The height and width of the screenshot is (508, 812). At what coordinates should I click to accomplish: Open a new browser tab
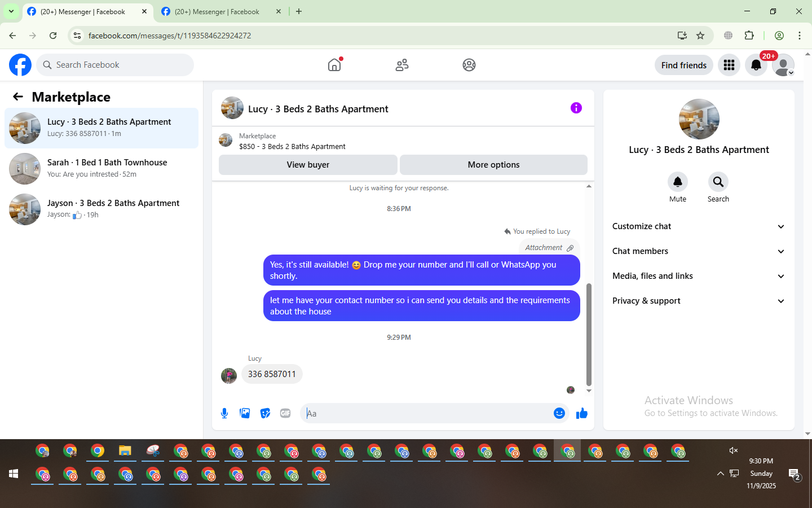[x=299, y=11]
